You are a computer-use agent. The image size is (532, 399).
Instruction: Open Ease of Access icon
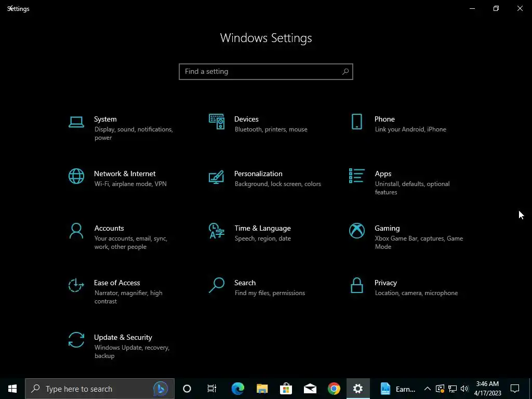[76, 285]
